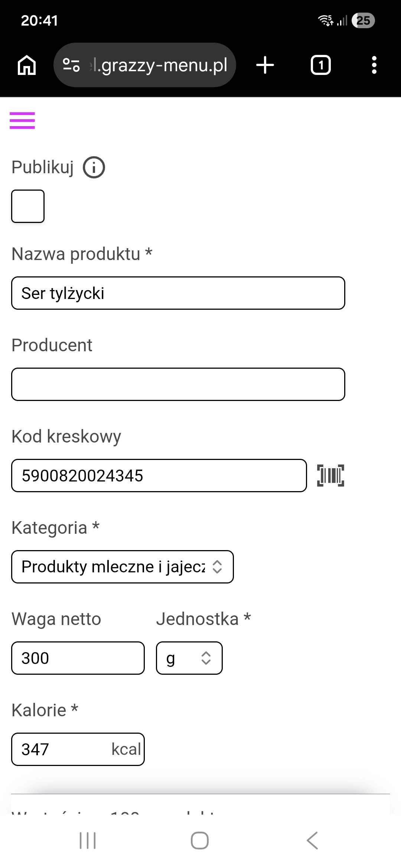Image resolution: width=401 pixels, height=868 pixels.
Task: Open the purple hamburger menu
Action: click(x=23, y=120)
